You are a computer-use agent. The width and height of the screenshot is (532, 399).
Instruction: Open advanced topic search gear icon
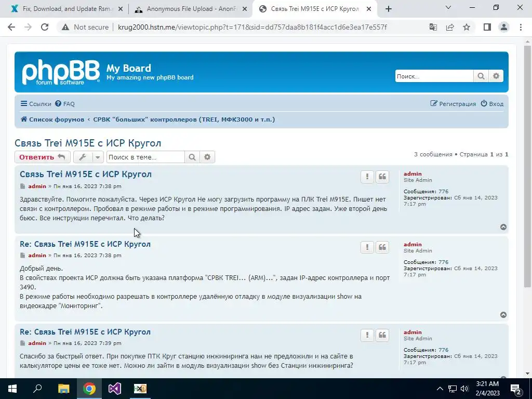[207, 157]
